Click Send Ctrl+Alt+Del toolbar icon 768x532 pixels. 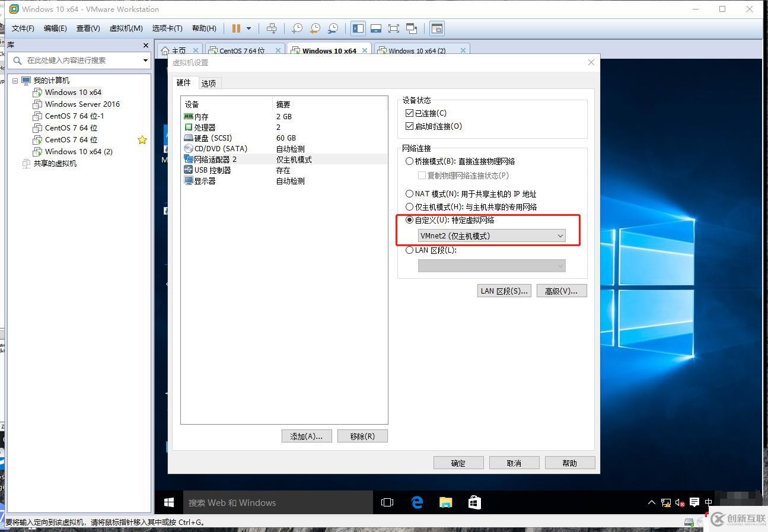(x=272, y=28)
